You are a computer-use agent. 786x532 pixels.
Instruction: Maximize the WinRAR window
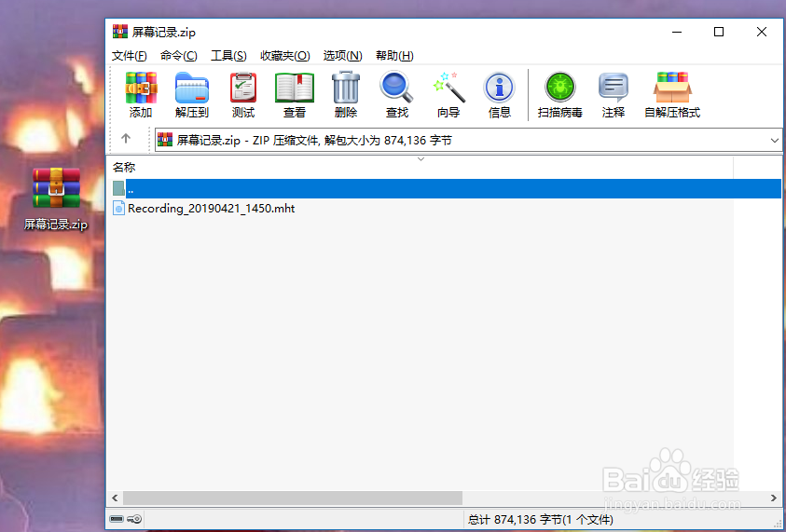(x=719, y=32)
